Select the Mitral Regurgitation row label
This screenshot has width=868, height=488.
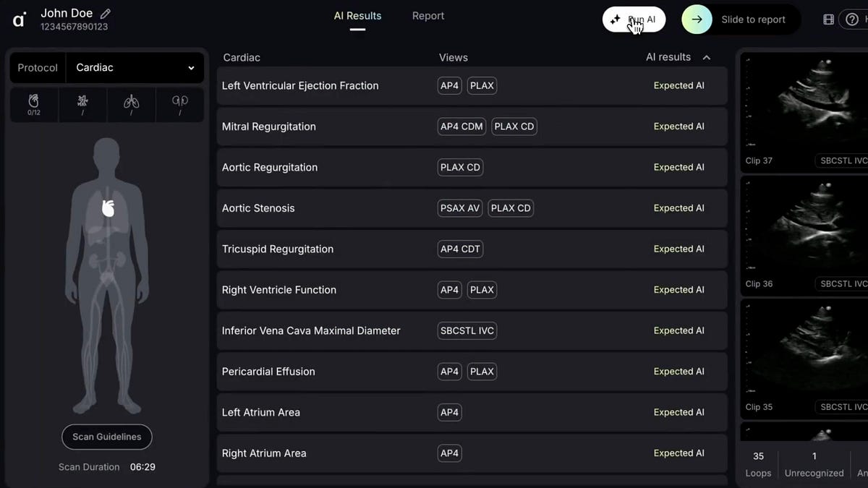pos(269,127)
